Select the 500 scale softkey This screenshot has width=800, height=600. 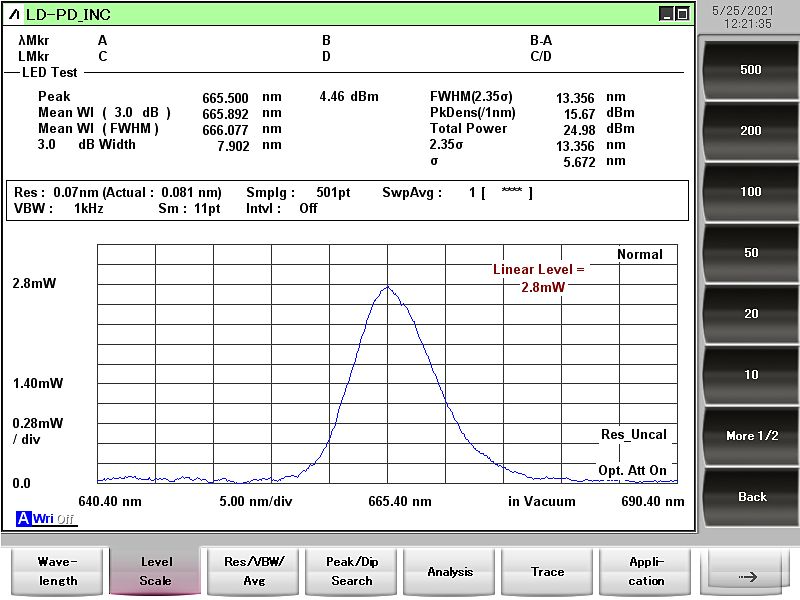coord(750,70)
